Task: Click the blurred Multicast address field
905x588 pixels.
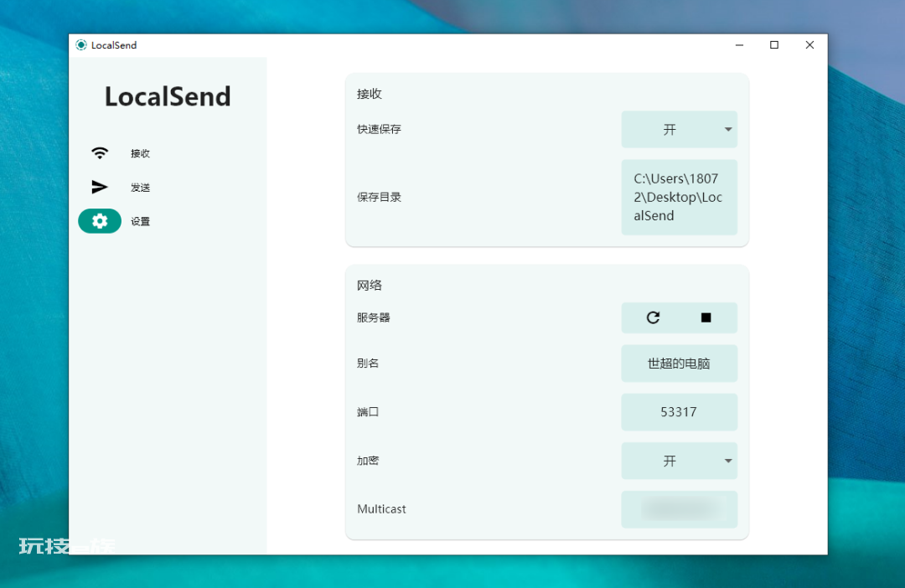Action: [x=680, y=509]
